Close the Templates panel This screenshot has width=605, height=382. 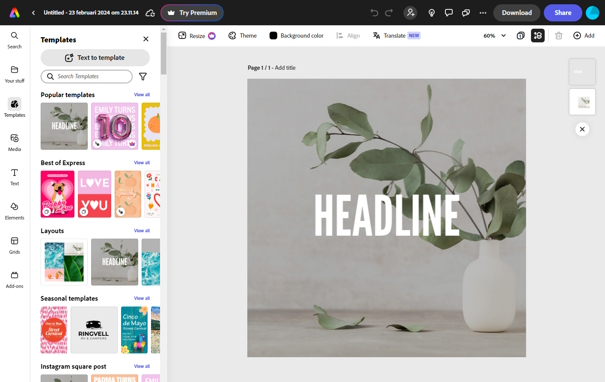coord(146,39)
